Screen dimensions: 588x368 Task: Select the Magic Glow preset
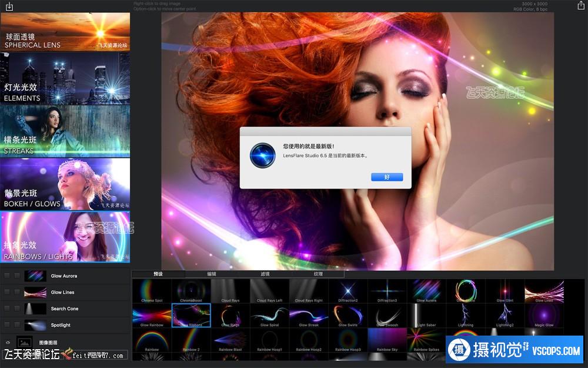(544, 315)
